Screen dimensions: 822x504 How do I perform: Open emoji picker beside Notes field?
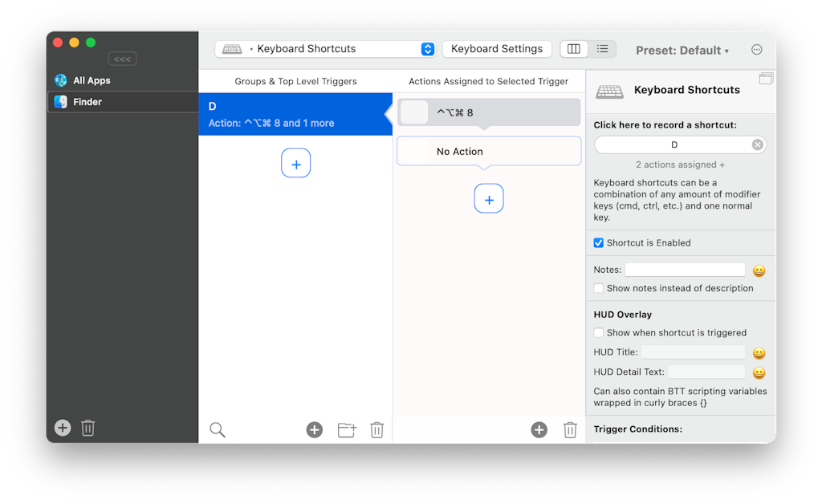(x=758, y=270)
